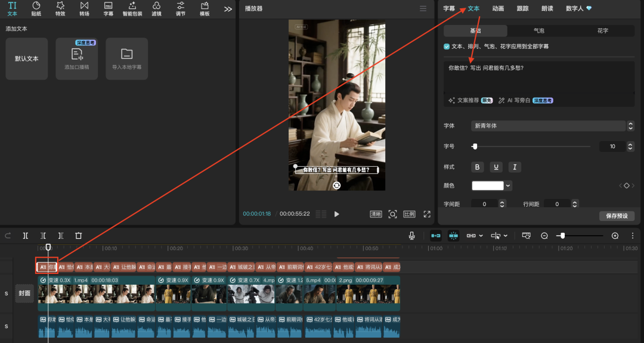This screenshot has width=644, height=343.
Task: Select the 气泡 sub-tab
Action: [x=538, y=30]
